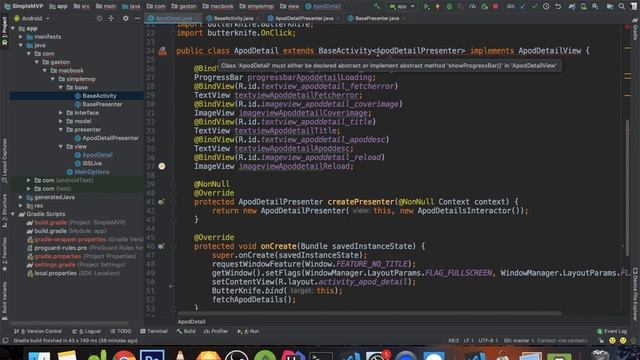Hide the Project panel with minus icon
This screenshot has width=640, height=360.
[x=137, y=18]
